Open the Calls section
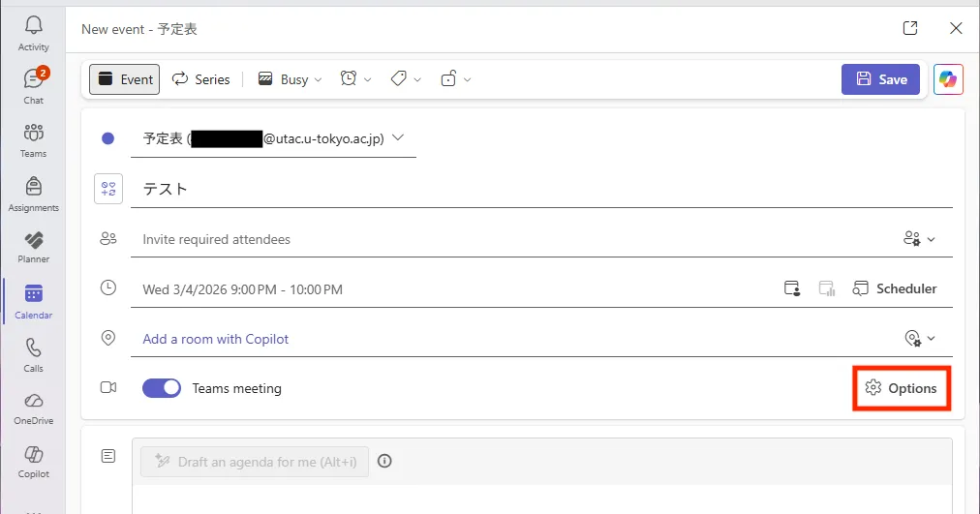The image size is (980, 514). (x=33, y=354)
